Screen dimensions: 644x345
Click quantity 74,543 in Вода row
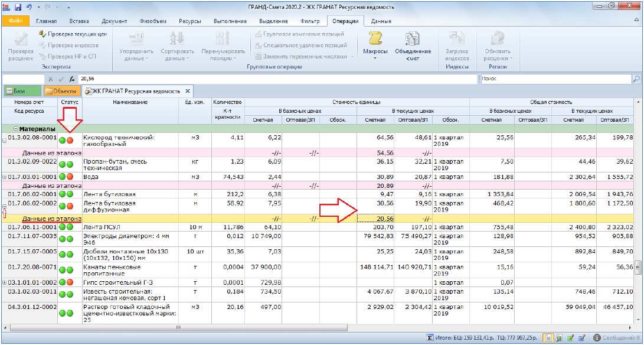point(228,177)
